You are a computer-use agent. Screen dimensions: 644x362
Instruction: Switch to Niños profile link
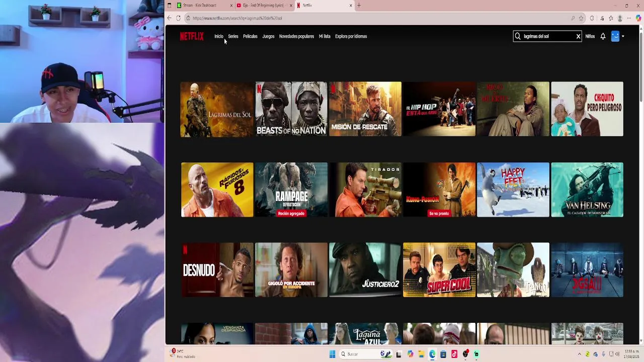coord(590,36)
